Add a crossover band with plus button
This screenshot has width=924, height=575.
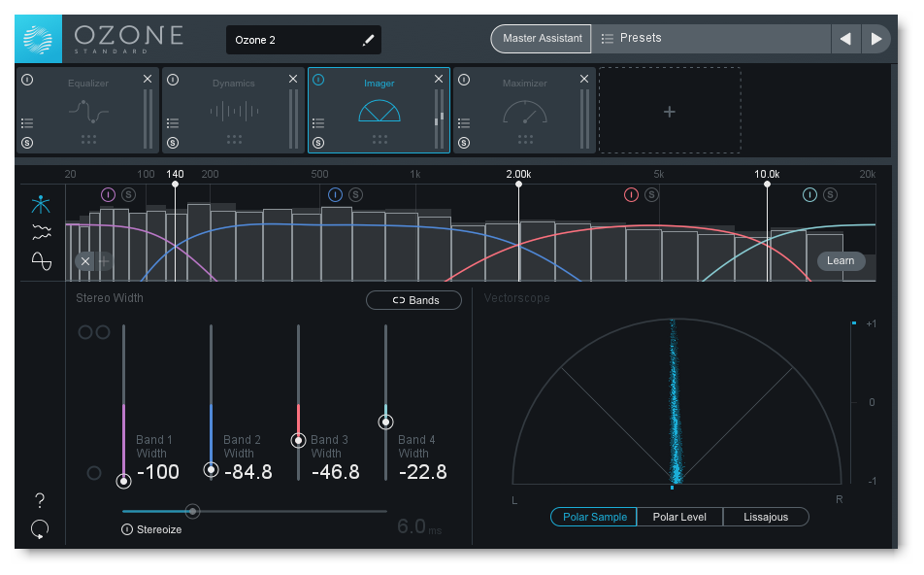point(104,261)
